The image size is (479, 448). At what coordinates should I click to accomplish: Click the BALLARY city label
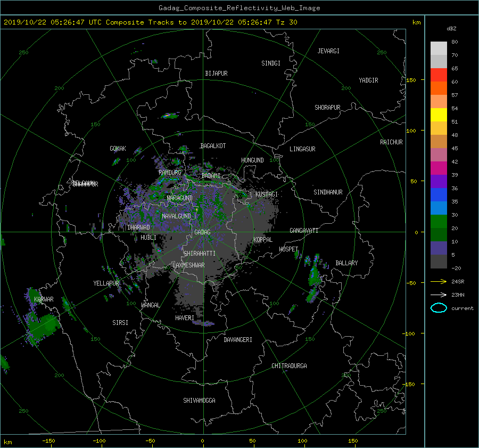point(346,263)
